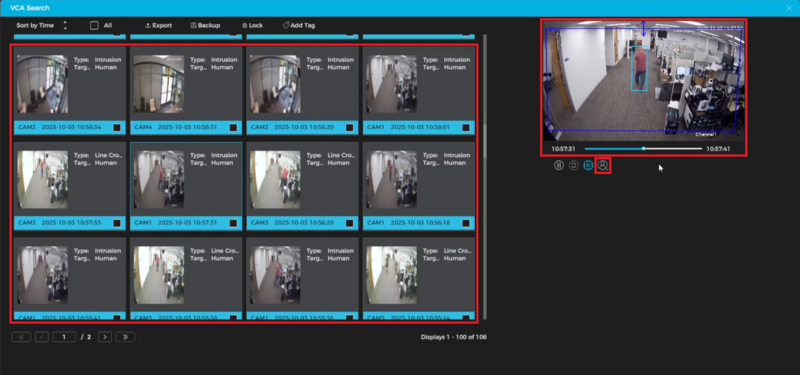Select checkbox for CAM1 10:58:01 event

pyautogui.click(x=466, y=128)
